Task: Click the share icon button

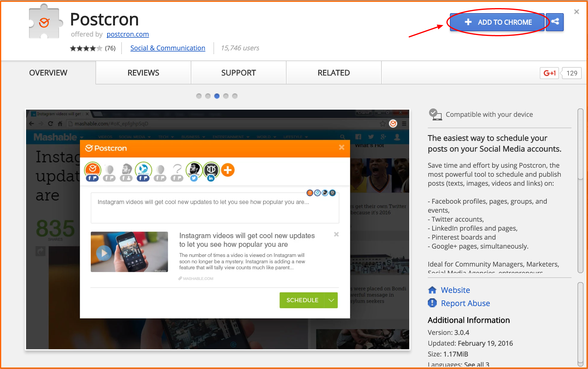Action: tap(555, 22)
